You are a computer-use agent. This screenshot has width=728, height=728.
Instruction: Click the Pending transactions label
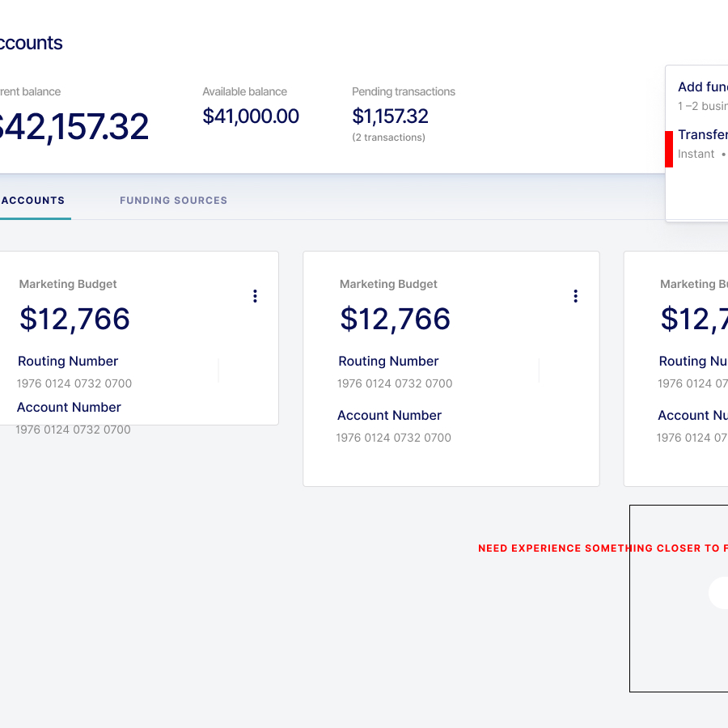point(404,91)
